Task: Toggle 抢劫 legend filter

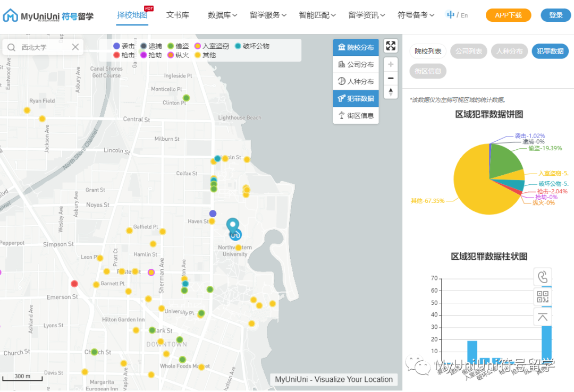Action: click(151, 55)
